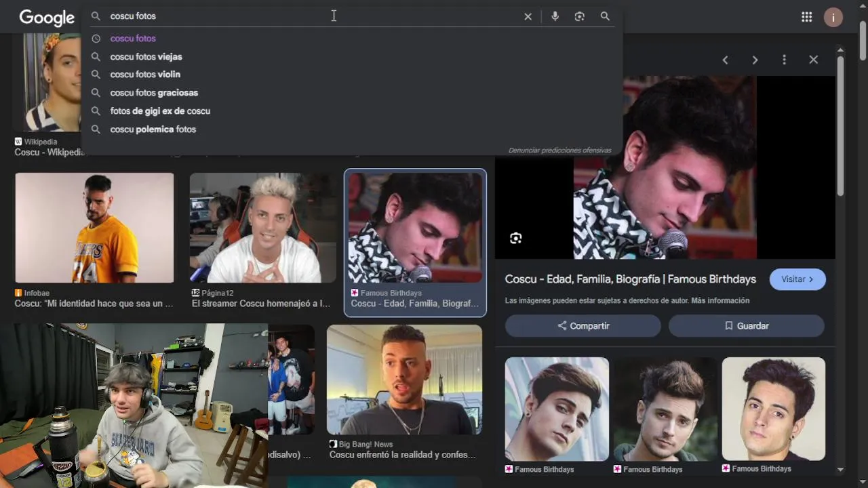Open Página12 thumbnail of blond streamer

click(x=263, y=228)
